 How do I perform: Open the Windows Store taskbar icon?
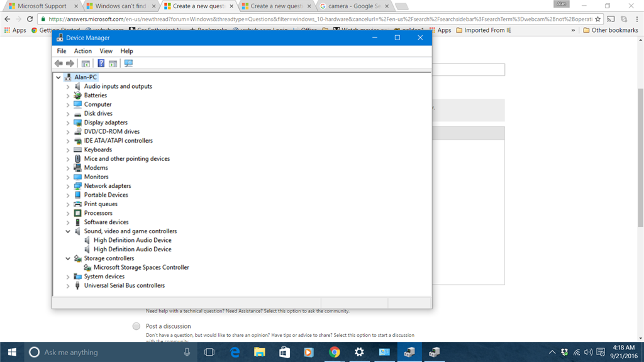pos(284,352)
